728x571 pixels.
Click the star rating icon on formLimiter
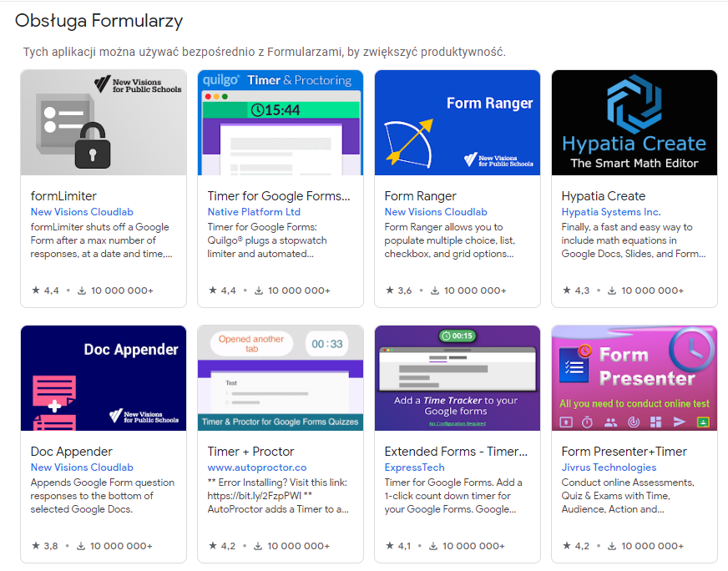tap(35, 291)
